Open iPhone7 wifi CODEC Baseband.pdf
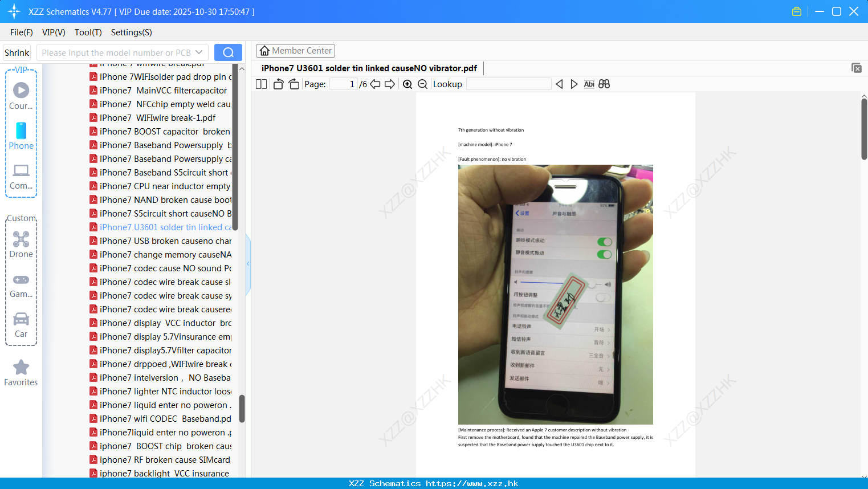The width and height of the screenshot is (868, 489). pyautogui.click(x=160, y=419)
